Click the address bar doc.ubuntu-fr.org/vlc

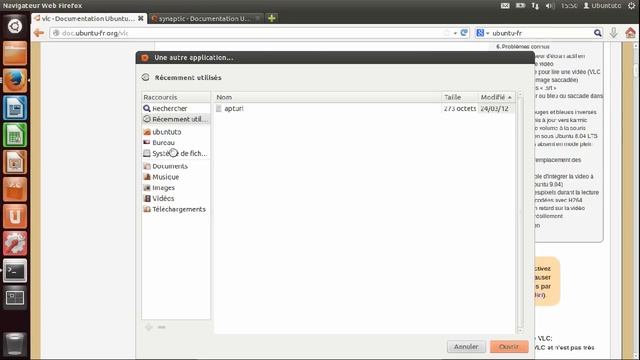[x=248, y=33]
